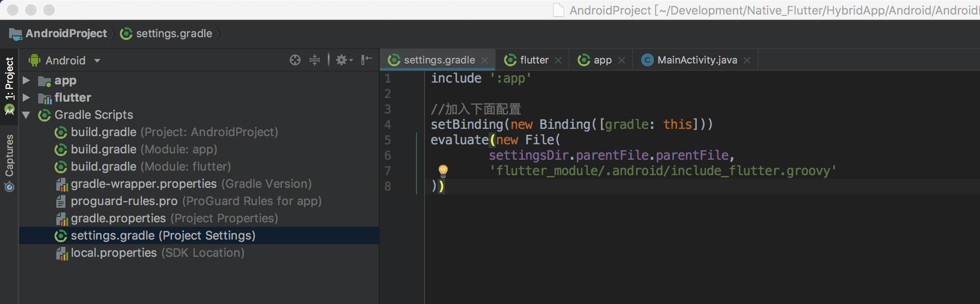Click the Android robot icon in the Project header
980x304 pixels.
(x=35, y=60)
